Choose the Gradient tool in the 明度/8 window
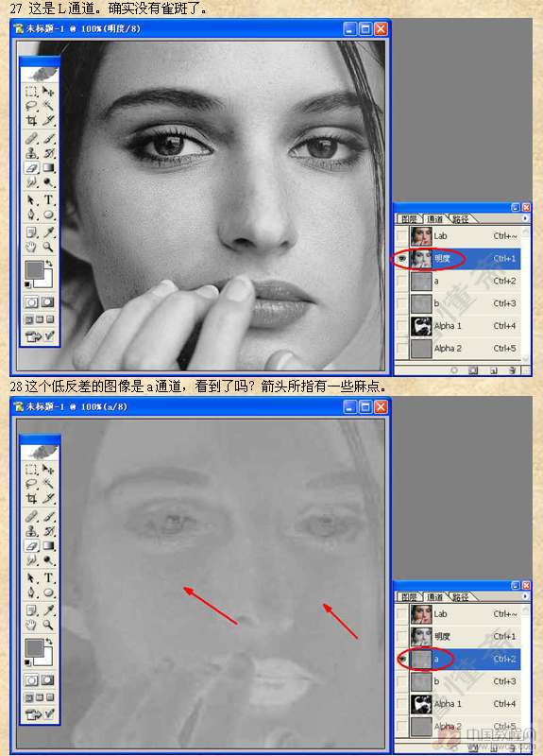This screenshot has height=756, width=543. 48,168
